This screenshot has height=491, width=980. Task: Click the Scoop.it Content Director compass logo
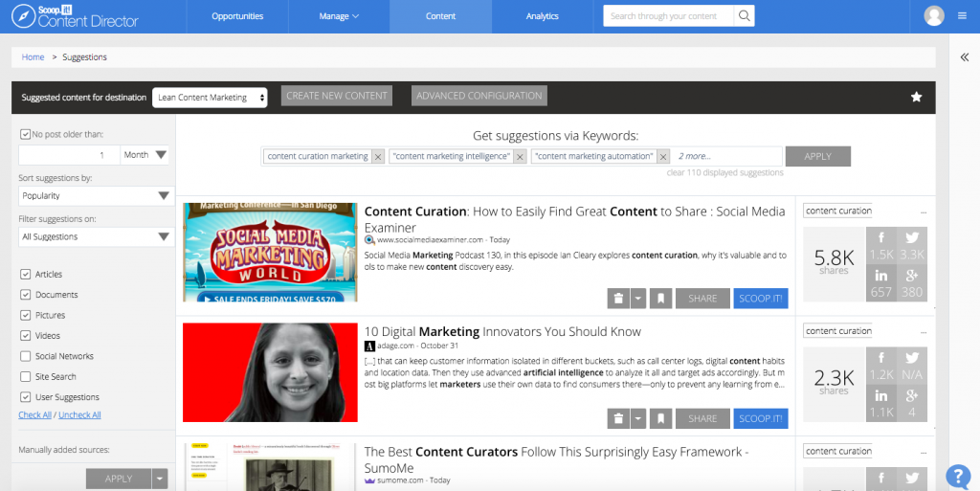pyautogui.click(x=23, y=16)
